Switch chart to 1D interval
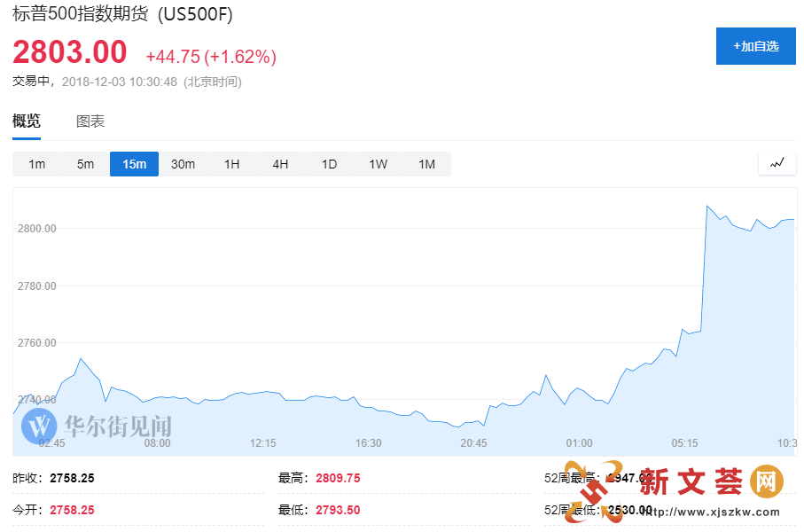 [x=329, y=164]
